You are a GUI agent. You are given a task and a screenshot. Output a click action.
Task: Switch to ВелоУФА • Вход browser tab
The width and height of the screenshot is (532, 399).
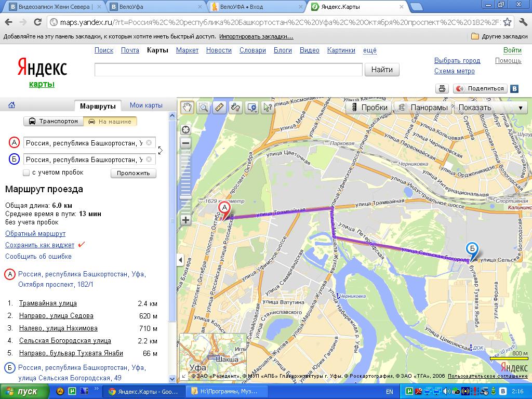coord(257,7)
